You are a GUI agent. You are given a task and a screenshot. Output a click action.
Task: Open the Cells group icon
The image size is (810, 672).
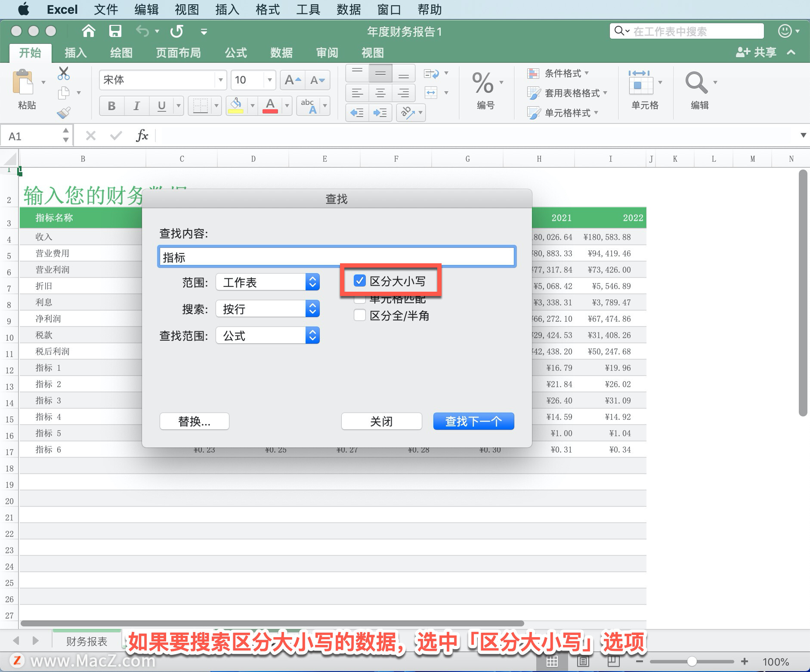(640, 82)
